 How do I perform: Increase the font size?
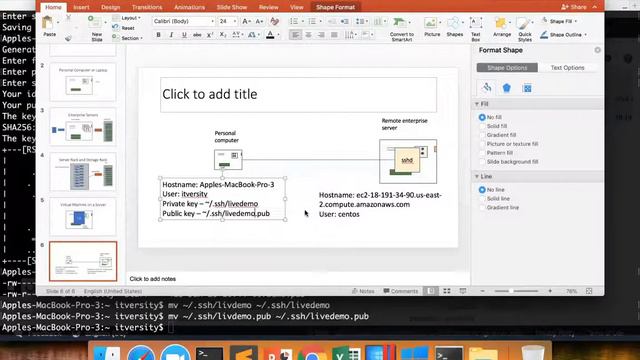(246, 21)
